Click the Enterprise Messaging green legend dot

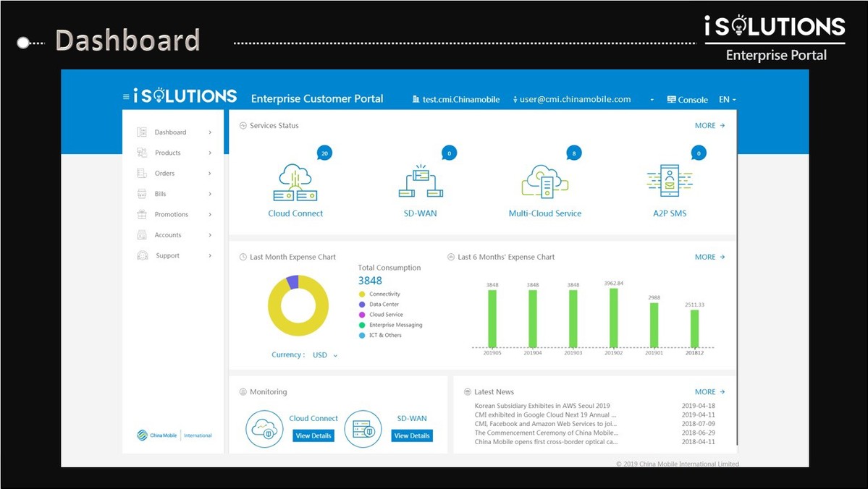tap(362, 326)
